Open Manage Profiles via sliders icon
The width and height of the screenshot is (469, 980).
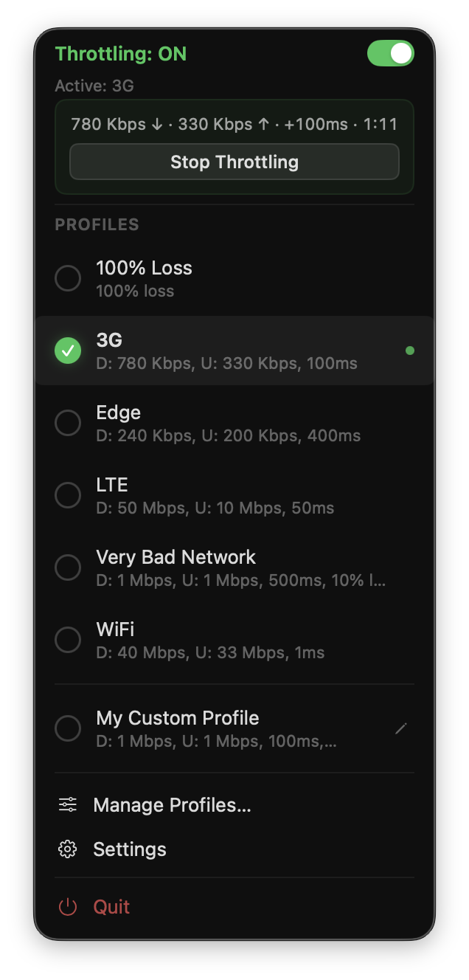67,804
